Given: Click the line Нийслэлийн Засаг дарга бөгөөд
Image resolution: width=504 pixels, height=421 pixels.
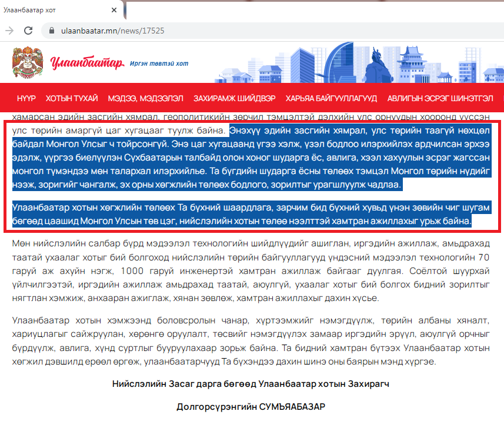Looking at the screenshot, I should click(251, 384).
